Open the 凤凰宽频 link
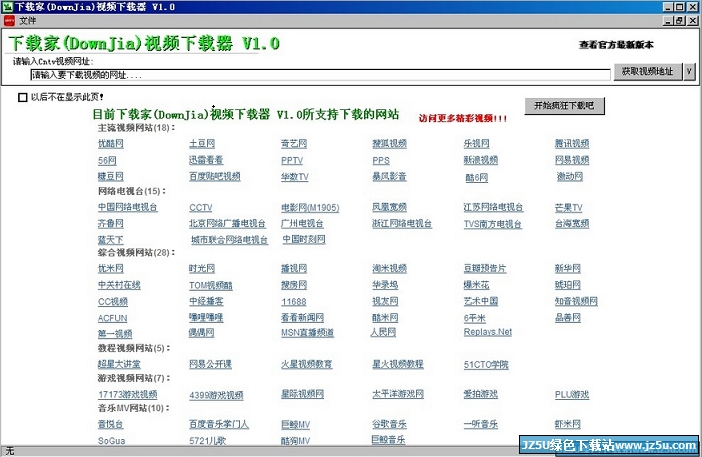This screenshot has height=457, width=702. [390, 207]
